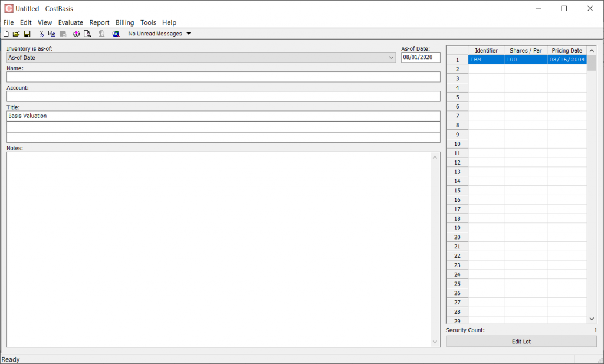This screenshot has width=604, height=364.
Task: Cut selection using the scissors icon
Action: (41, 34)
